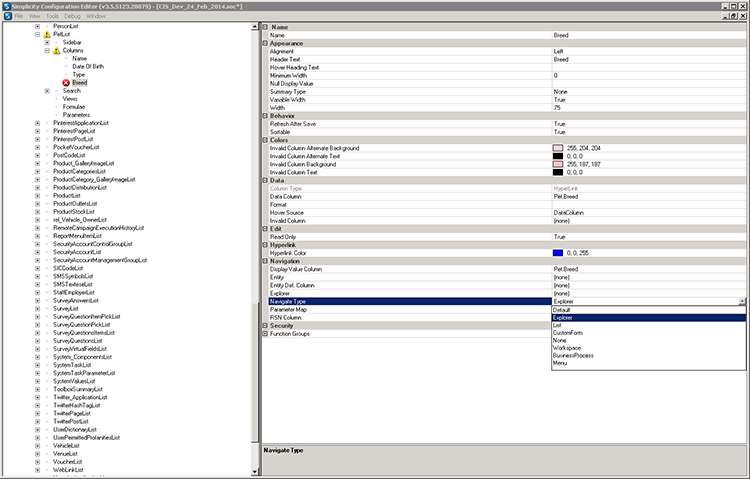750x479 pixels.
Task: Open the Tools menu
Action: 52,16
